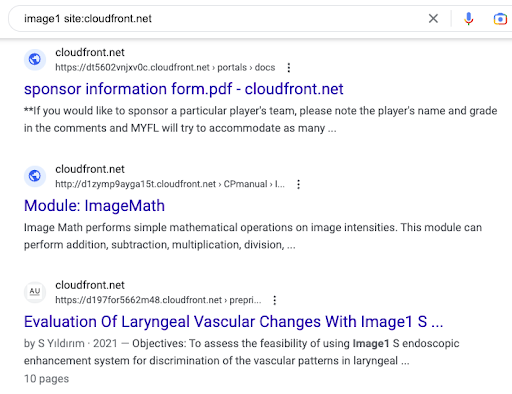
Task: Click the snippet 'by S Yıldırım · 2021 — Objectives'
Action: (242, 352)
